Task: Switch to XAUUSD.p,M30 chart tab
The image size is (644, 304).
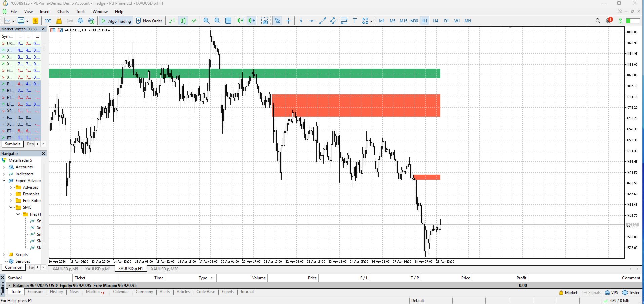Action: click(164, 269)
